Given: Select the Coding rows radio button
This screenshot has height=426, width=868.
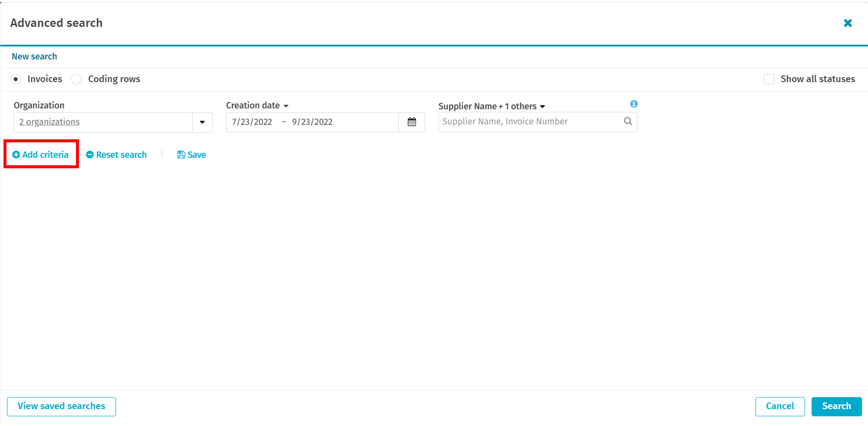Looking at the screenshot, I should coord(76,79).
